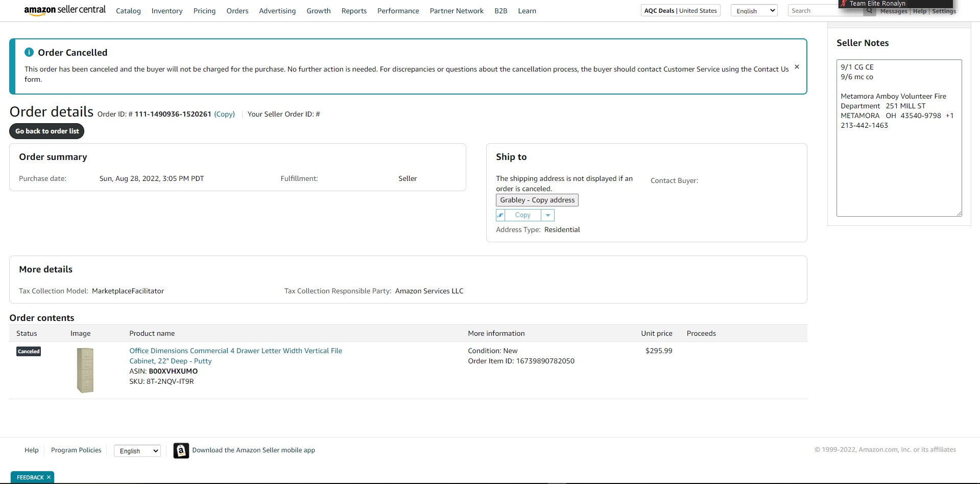The width and height of the screenshot is (980, 484).
Task: Open the B2B menu
Action: [501, 11]
